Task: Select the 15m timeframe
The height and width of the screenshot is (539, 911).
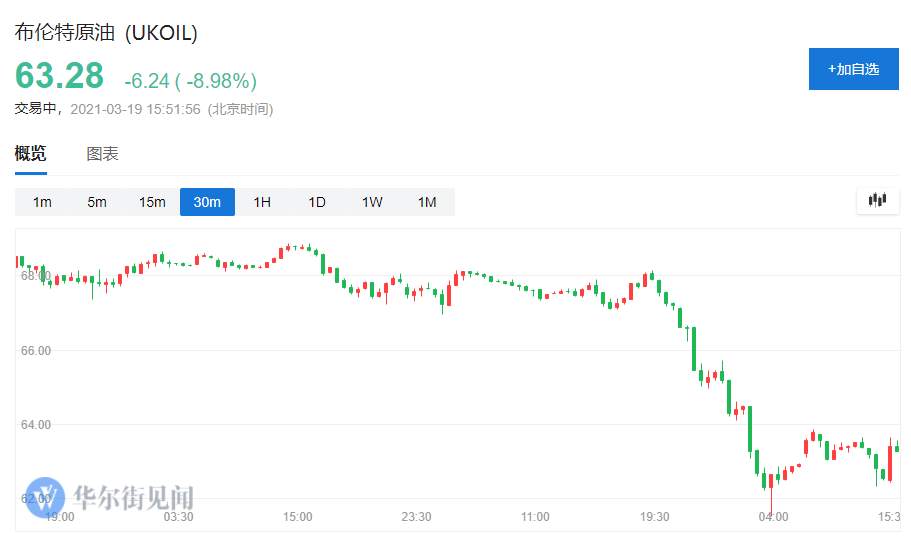Action: pos(152,202)
